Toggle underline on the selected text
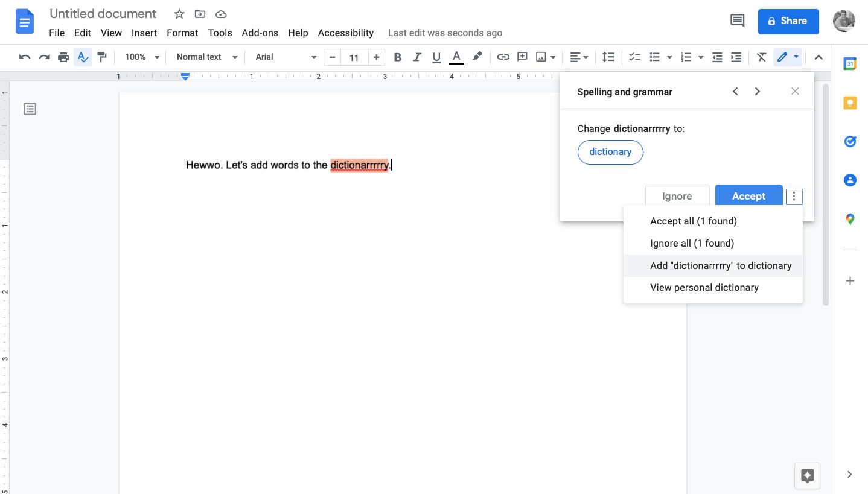The height and width of the screenshot is (494, 868). (436, 57)
